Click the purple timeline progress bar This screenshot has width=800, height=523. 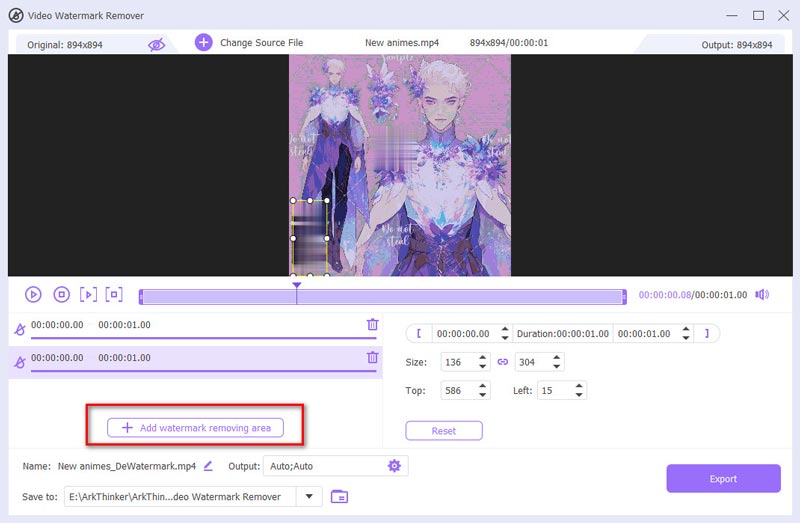pos(383,297)
